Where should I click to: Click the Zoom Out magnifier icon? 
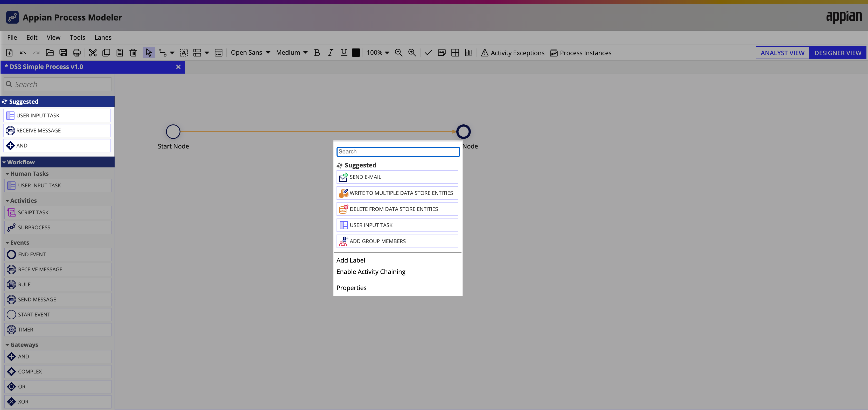pos(398,53)
